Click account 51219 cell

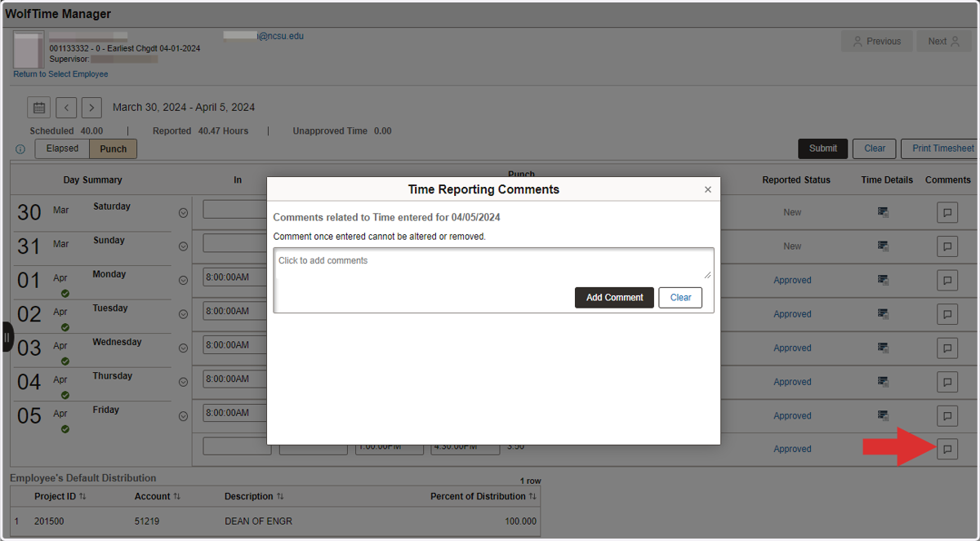[x=148, y=521]
